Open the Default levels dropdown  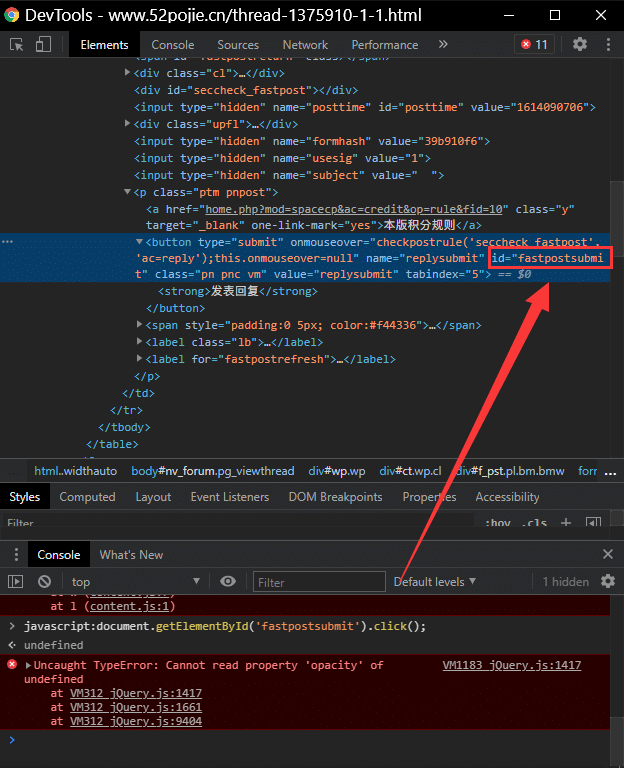[434, 581]
